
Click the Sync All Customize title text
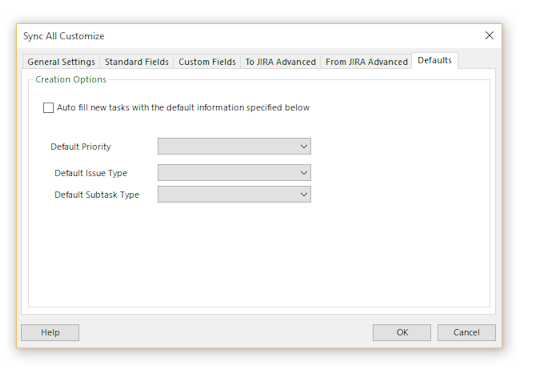point(64,36)
